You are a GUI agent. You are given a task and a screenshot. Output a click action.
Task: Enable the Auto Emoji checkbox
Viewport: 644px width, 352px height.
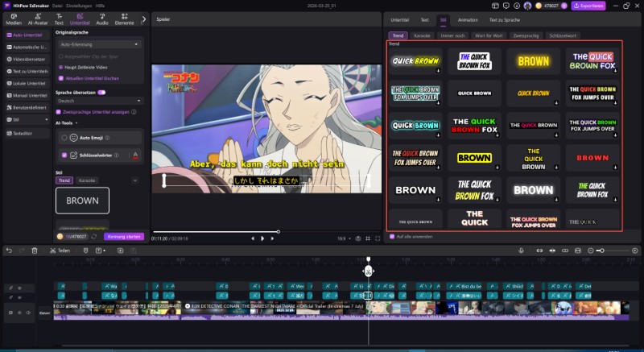click(64, 138)
